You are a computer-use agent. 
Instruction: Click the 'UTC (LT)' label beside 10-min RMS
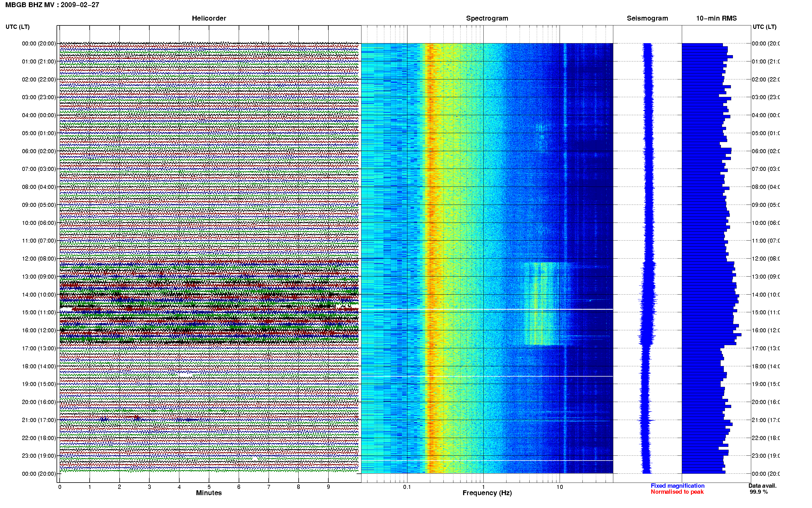pos(764,27)
